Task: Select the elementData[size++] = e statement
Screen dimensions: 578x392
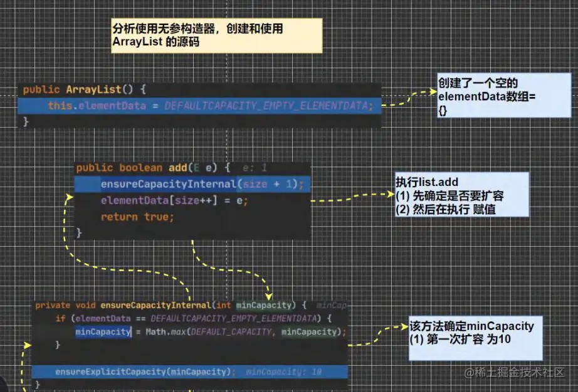Action: tap(165, 200)
